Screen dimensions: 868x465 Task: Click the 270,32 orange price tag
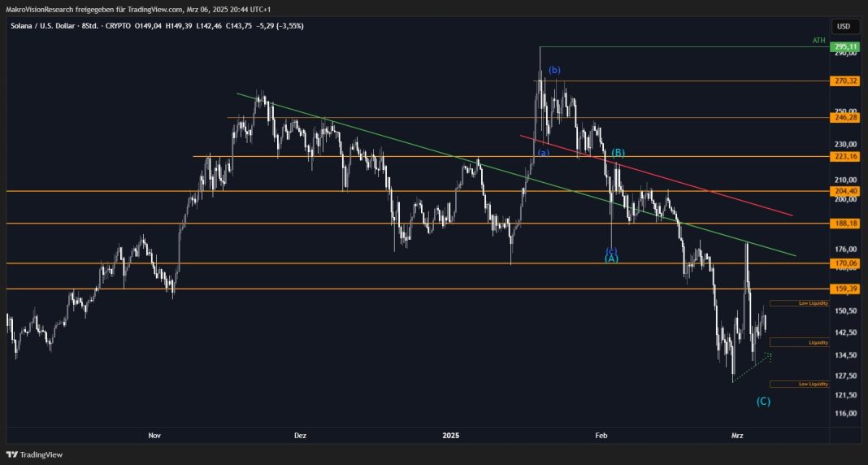(845, 81)
